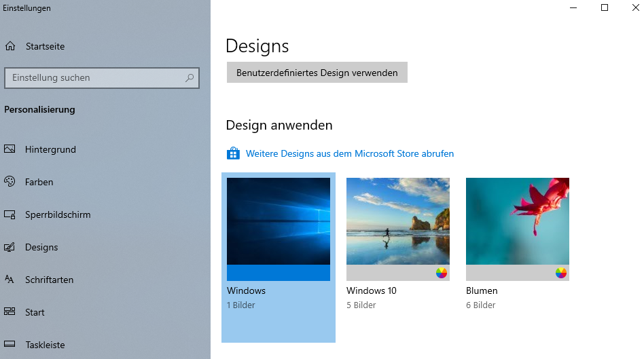Screen dimensions: 644x359
Task: Click the Startseite home icon
Action: pyautogui.click(x=10, y=46)
